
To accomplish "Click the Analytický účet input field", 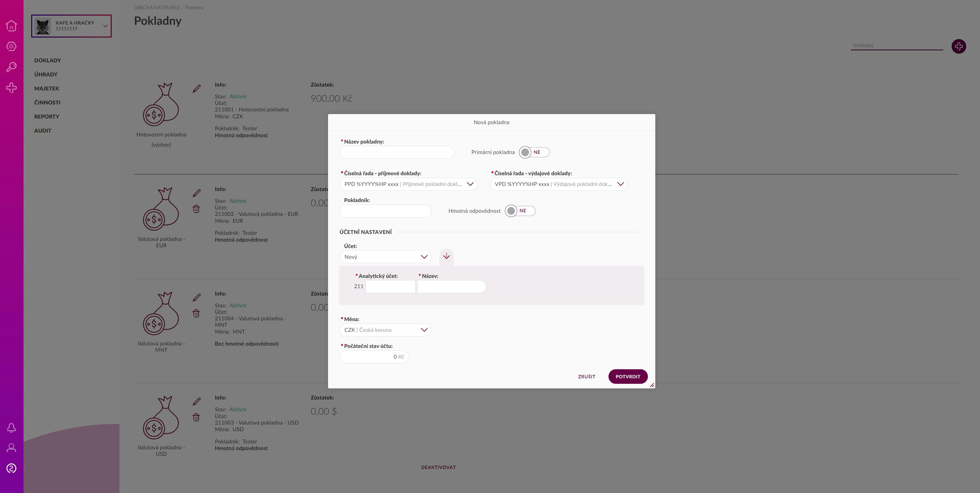I will [390, 287].
